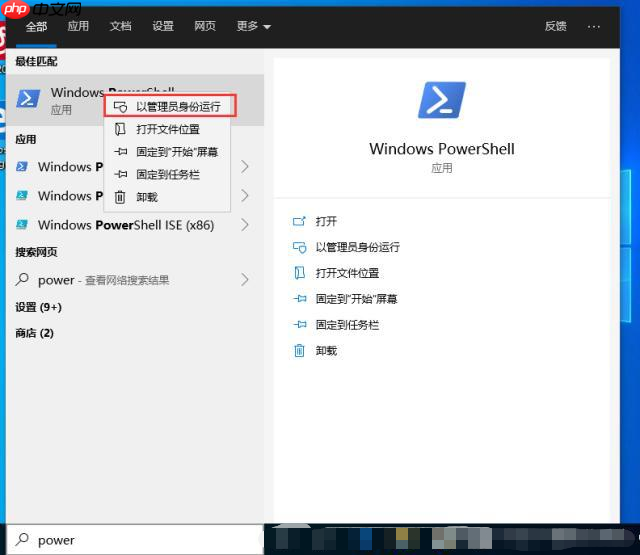Choose 卸载 in context menu
The width and height of the screenshot is (640, 555).
click(168, 197)
